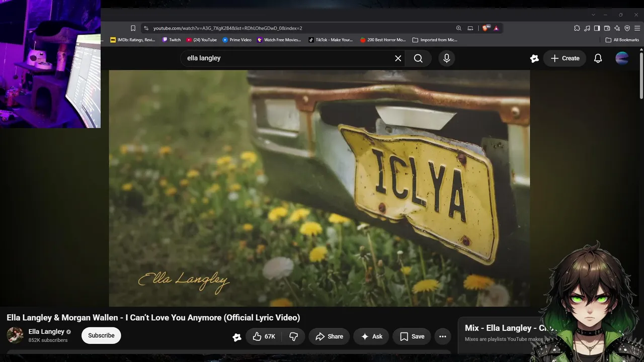Click the Ask button
644x362 pixels.
(371, 336)
